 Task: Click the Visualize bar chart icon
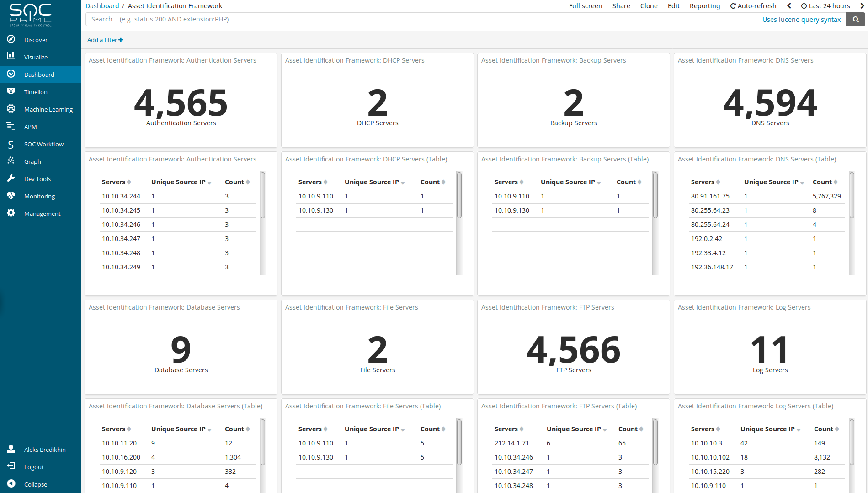coord(11,56)
